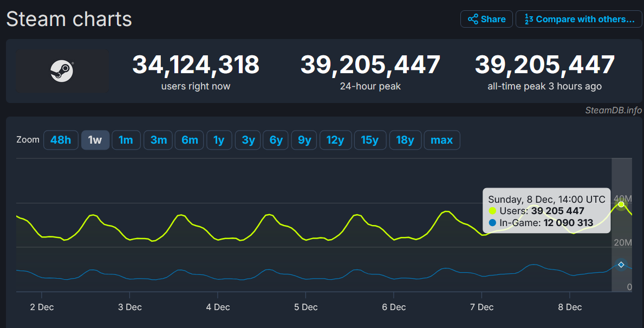The width and height of the screenshot is (644, 328).
Task: Click the 4 Dec axis label
Action: [218, 307]
